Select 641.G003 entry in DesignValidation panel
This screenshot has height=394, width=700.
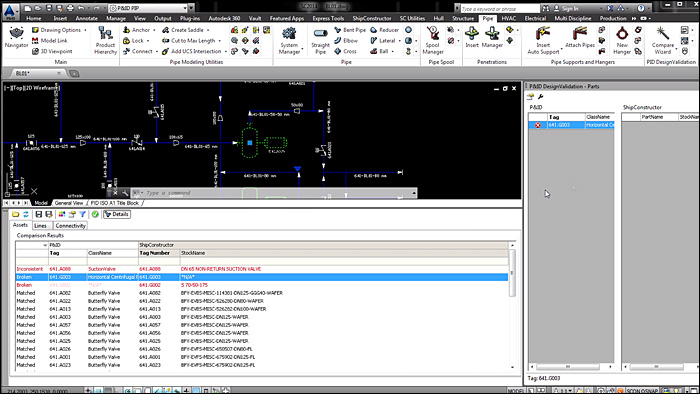[x=571, y=125]
